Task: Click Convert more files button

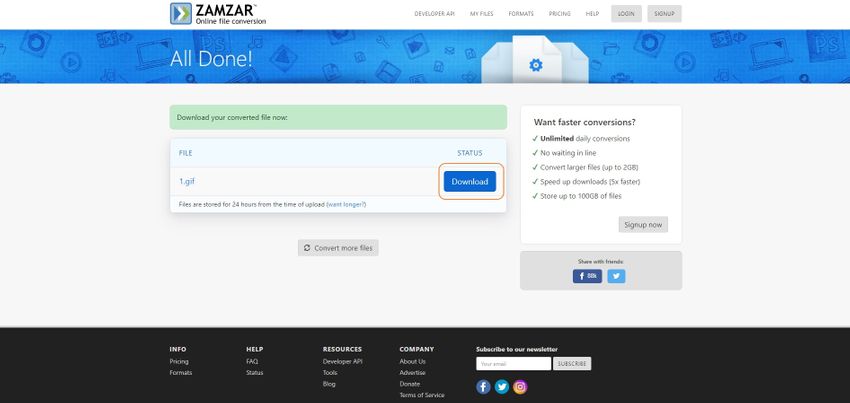Action: pyautogui.click(x=338, y=248)
